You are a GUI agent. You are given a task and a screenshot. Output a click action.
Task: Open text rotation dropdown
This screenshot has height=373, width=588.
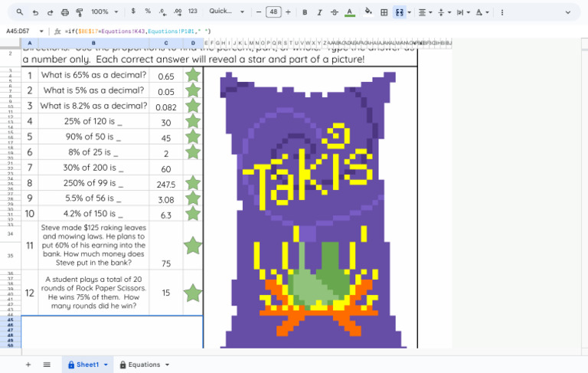tap(482, 12)
